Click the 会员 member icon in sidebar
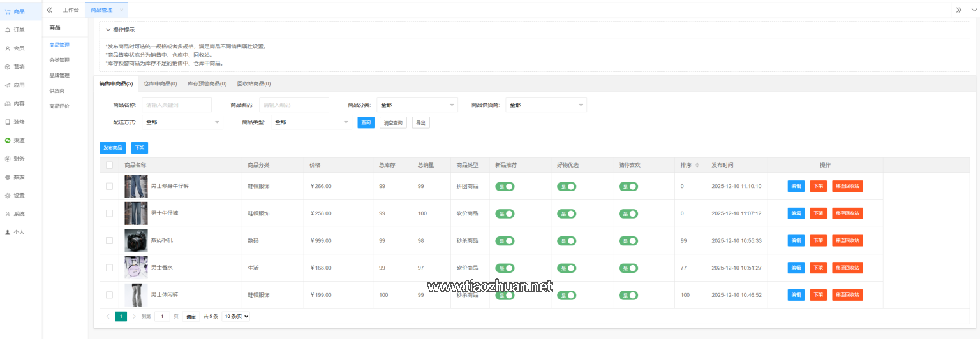 pos(8,48)
